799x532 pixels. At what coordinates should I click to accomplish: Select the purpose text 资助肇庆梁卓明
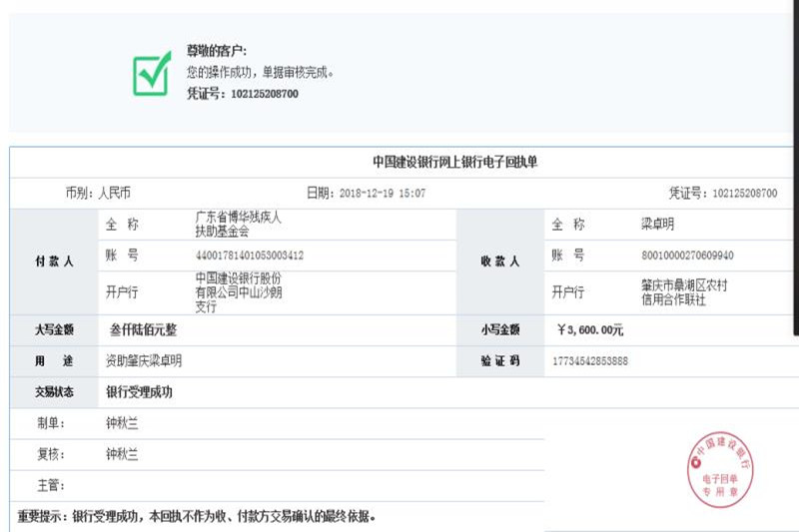144,360
